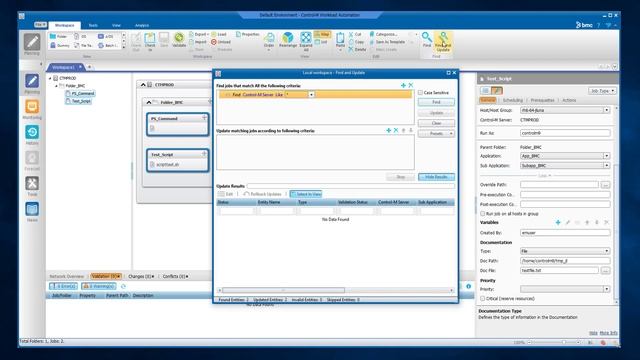This screenshot has height=360, width=640.
Task: Open the File menu button
Action: pos(40,24)
